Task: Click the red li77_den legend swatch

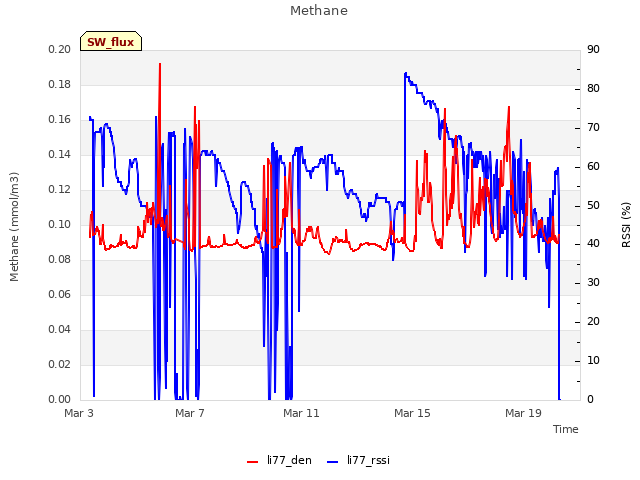Action: point(253,462)
